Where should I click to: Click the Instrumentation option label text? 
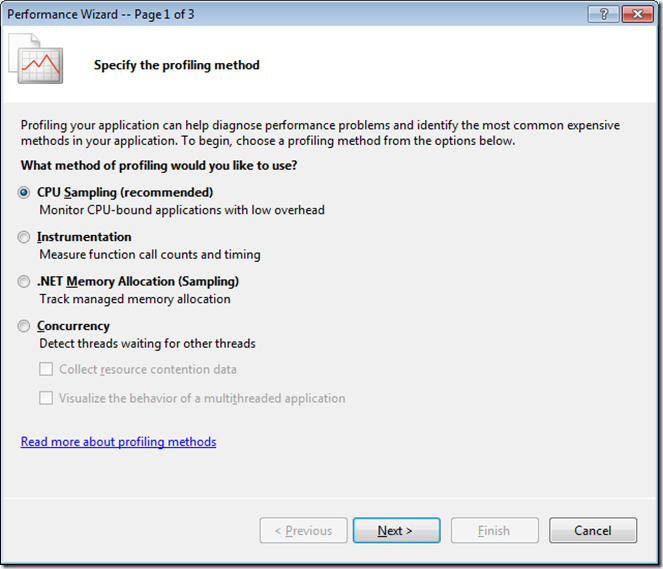point(84,237)
